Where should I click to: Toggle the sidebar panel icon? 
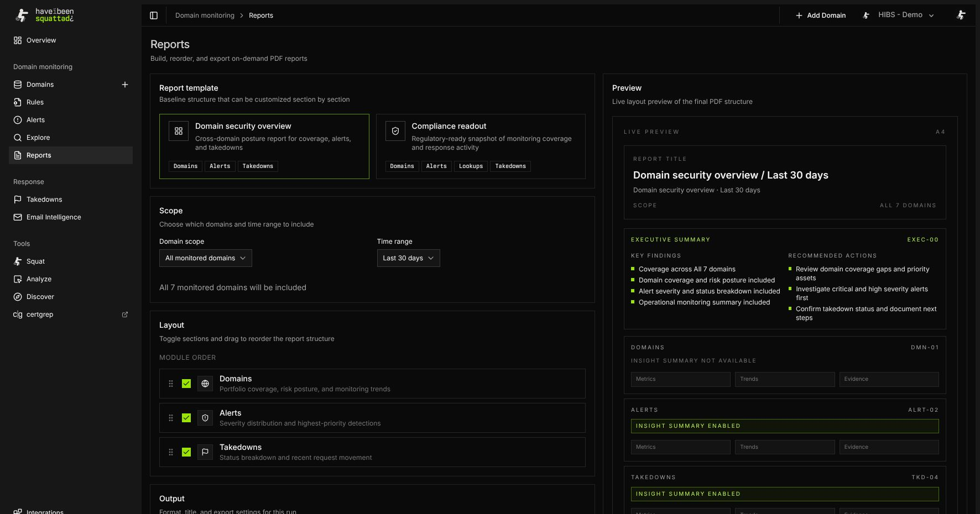click(154, 15)
